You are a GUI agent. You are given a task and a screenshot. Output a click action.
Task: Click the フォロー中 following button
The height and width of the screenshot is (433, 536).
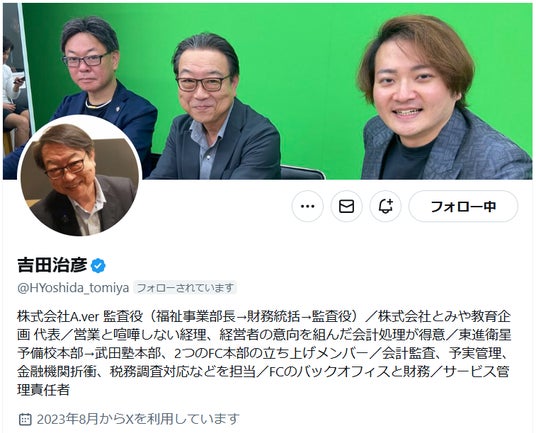tap(464, 206)
